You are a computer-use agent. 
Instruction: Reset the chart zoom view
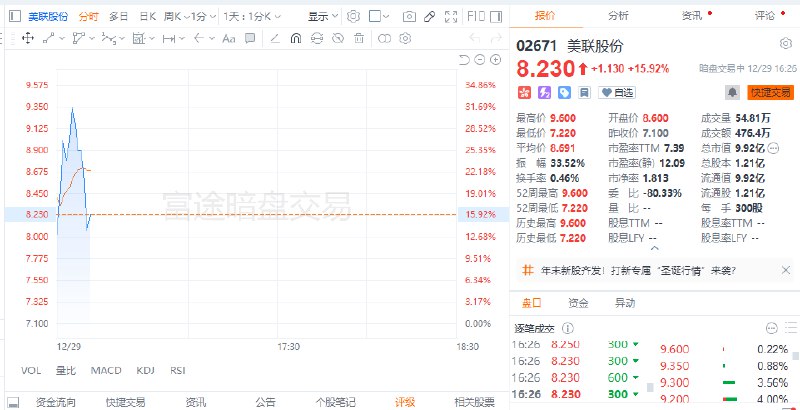[x=464, y=60]
